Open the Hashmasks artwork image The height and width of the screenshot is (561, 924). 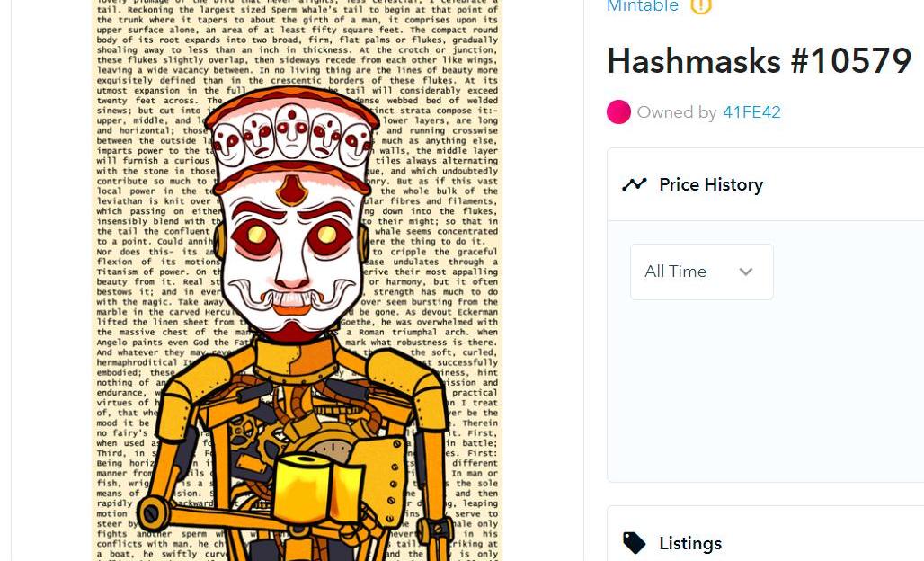[298, 280]
